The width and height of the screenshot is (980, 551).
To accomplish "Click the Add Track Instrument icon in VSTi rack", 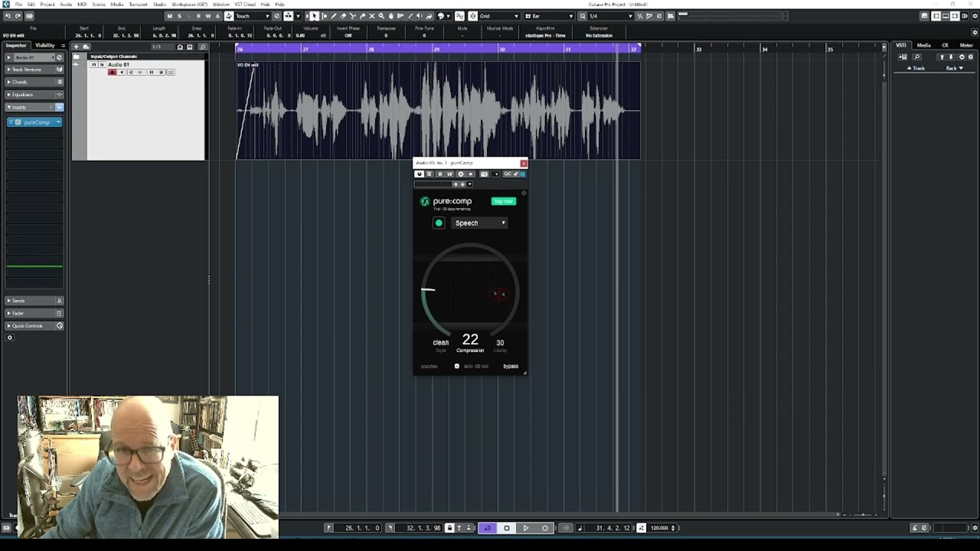I will [x=903, y=57].
